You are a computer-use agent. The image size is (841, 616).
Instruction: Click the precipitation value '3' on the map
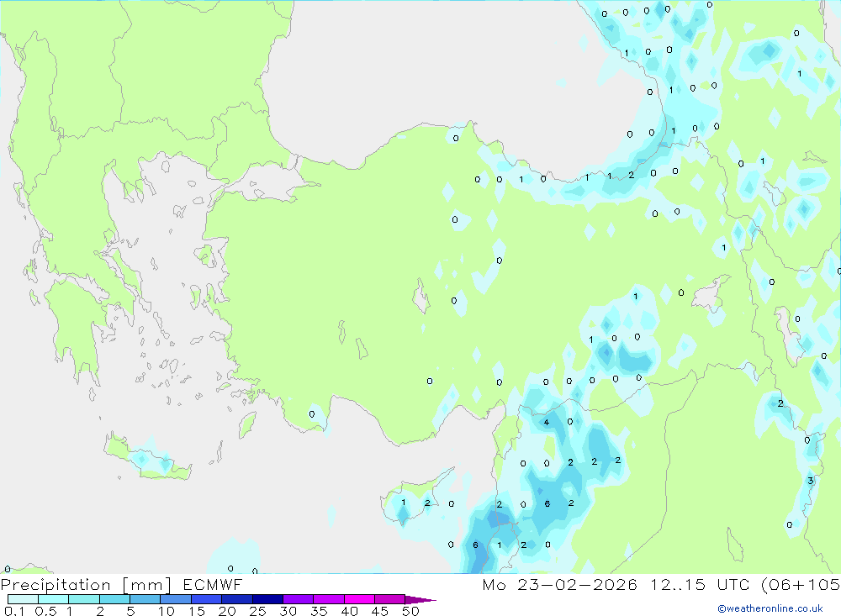(x=811, y=481)
